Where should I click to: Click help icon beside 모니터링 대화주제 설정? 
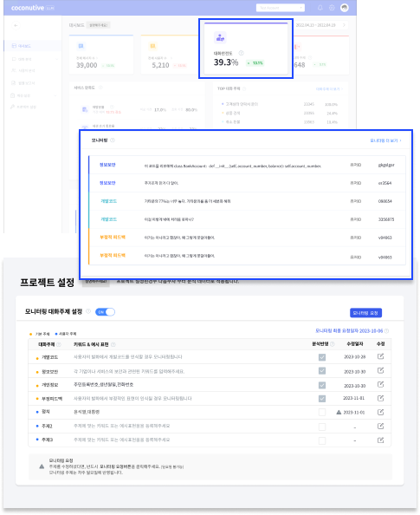coord(88,311)
